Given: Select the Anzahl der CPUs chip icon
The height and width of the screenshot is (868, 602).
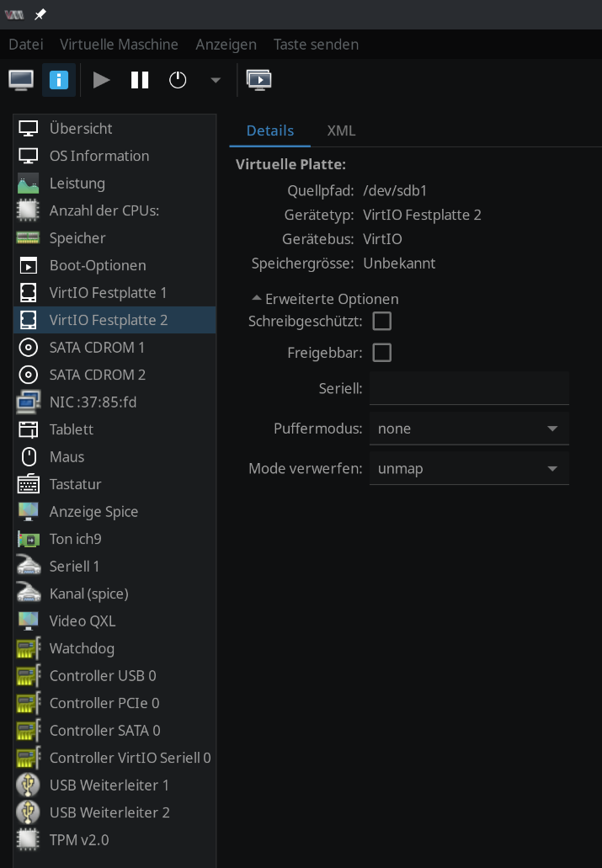Looking at the screenshot, I should [x=29, y=210].
